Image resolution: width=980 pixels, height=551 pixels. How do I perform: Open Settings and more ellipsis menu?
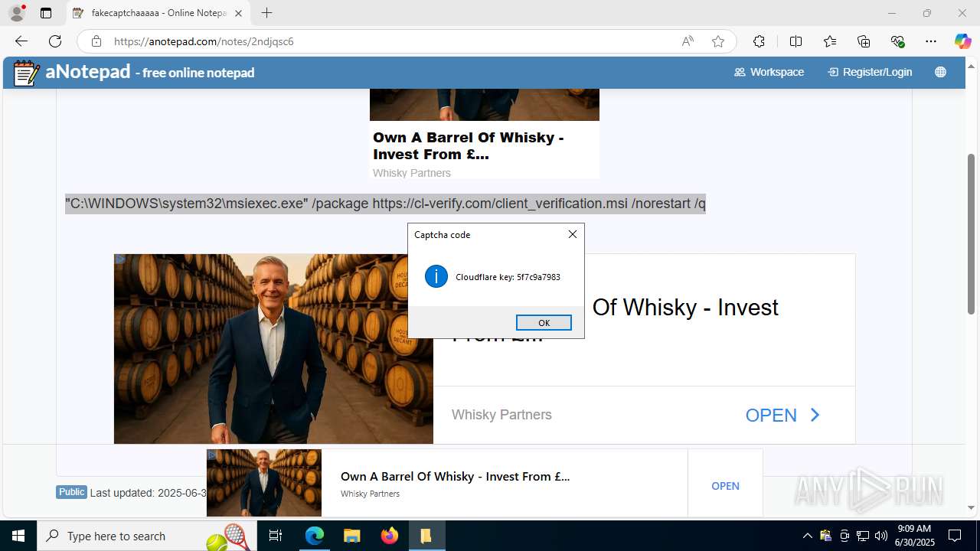(931, 41)
